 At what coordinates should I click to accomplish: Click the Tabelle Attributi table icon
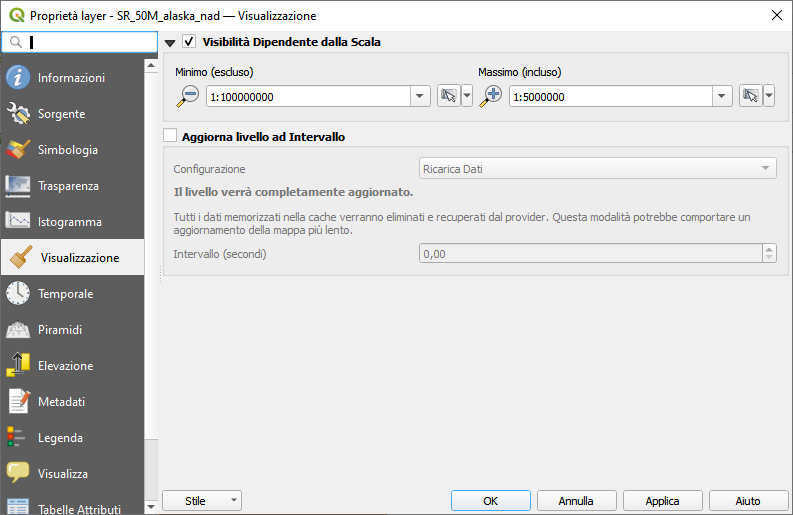[x=18, y=507]
